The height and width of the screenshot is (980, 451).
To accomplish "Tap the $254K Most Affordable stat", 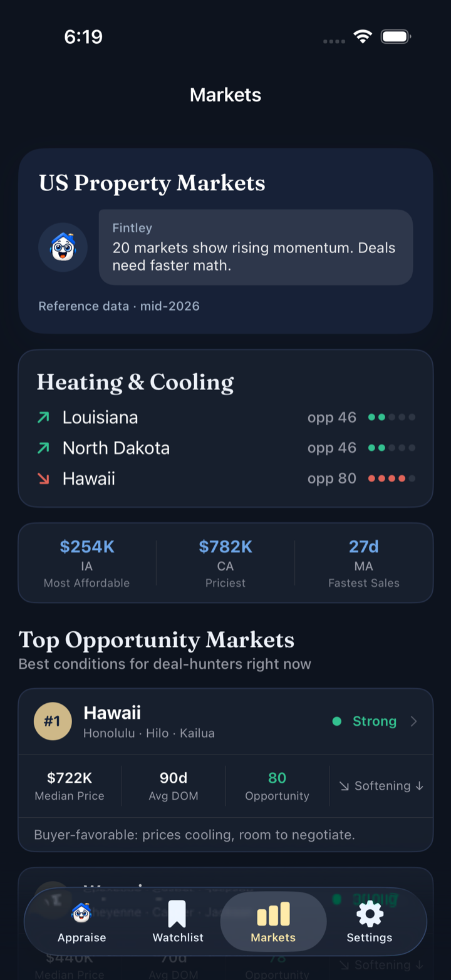I will [87, 564].
